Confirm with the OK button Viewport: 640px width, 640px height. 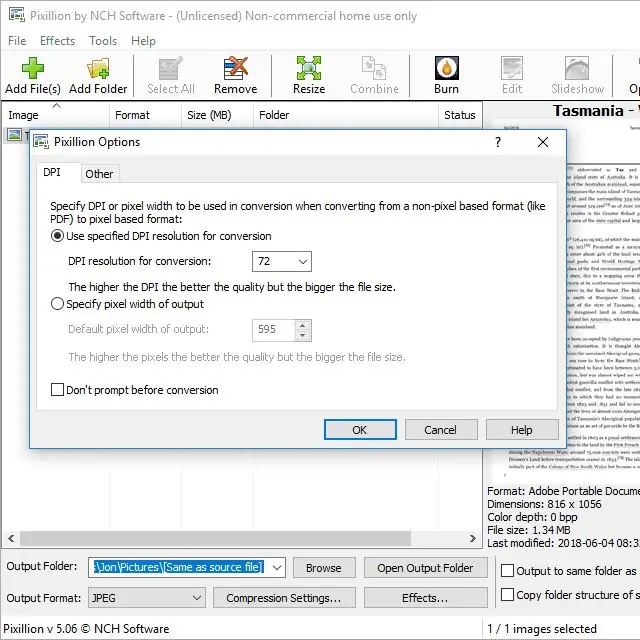click(x=360, y=430)
